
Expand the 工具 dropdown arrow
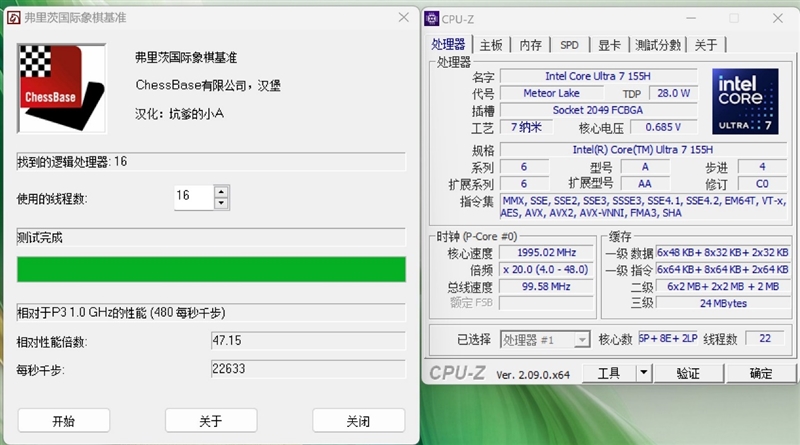click(644, 374)
